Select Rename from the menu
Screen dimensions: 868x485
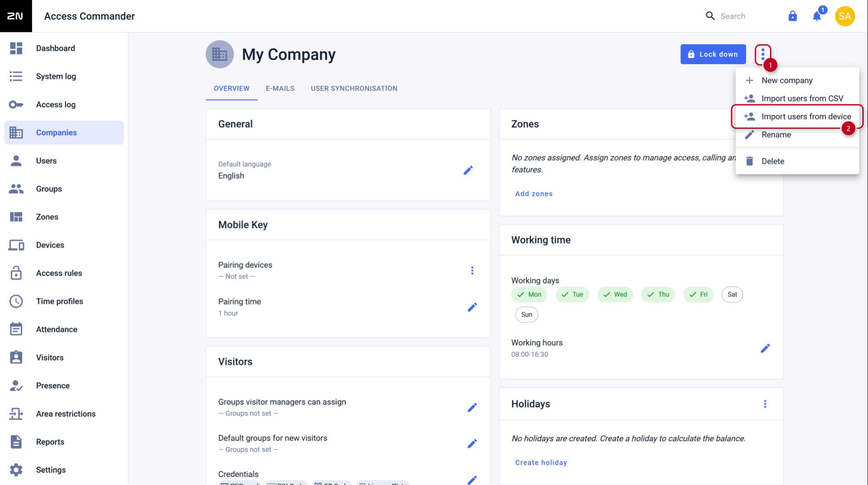(x=797, y=135)
